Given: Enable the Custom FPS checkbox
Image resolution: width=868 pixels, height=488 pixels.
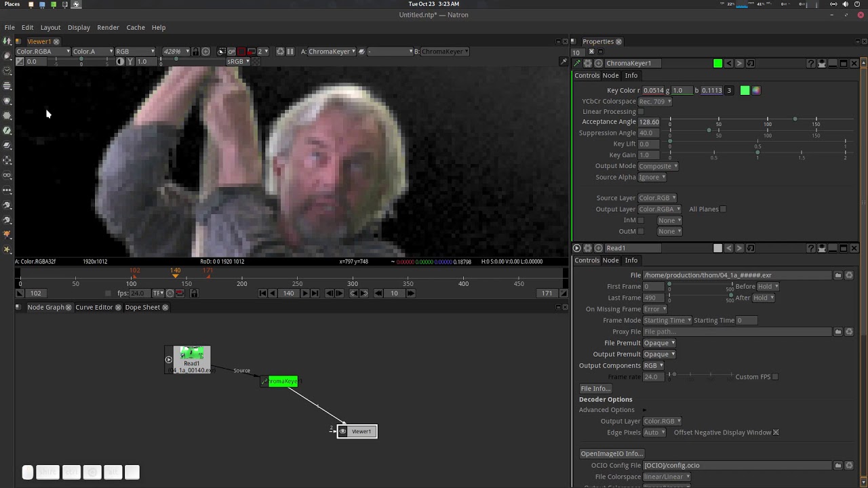Looking at the screenshot, I should click(x=775, y=377).
